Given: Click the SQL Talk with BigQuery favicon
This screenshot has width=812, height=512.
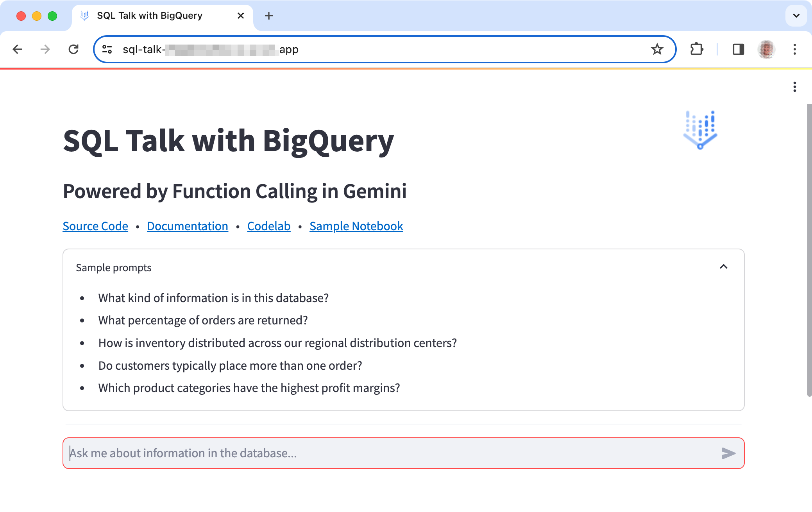Looking at the screenshot, I should (x=85, y=15).
